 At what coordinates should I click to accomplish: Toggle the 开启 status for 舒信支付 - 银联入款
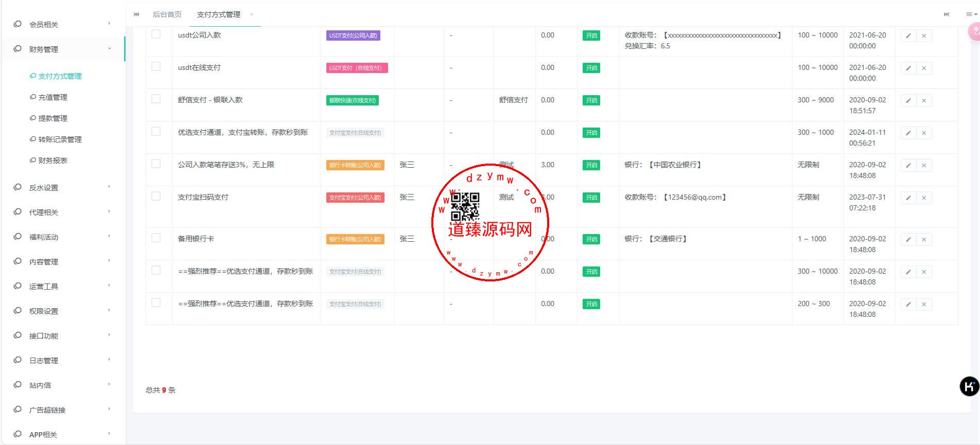pos(591,100)
